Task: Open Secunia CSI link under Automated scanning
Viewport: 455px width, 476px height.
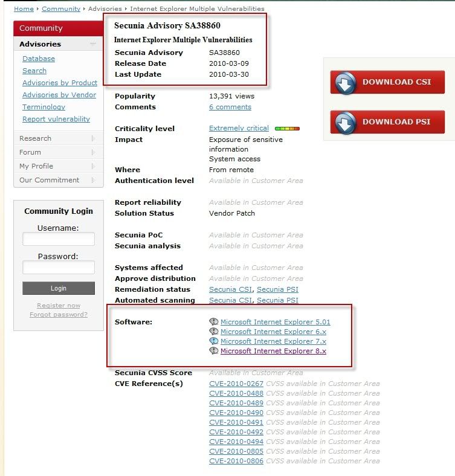Action: tap(230, 300)
